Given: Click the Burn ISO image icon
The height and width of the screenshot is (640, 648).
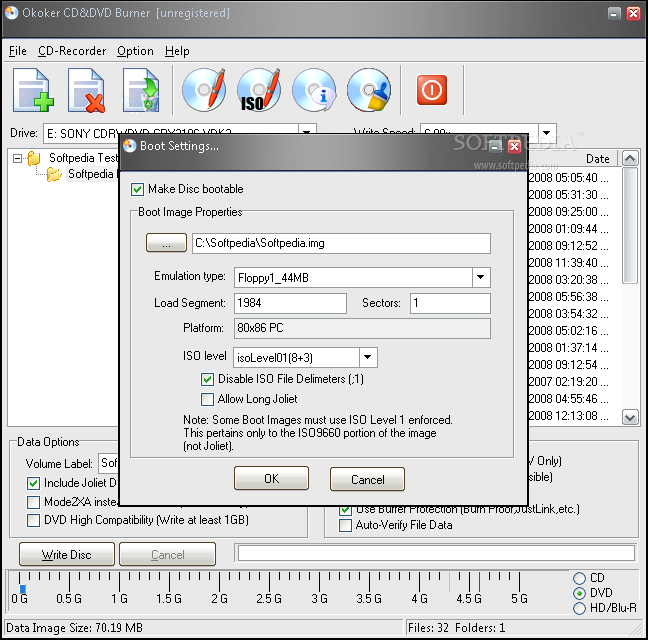Looking at the screenshot, I should tap(259, 90).
